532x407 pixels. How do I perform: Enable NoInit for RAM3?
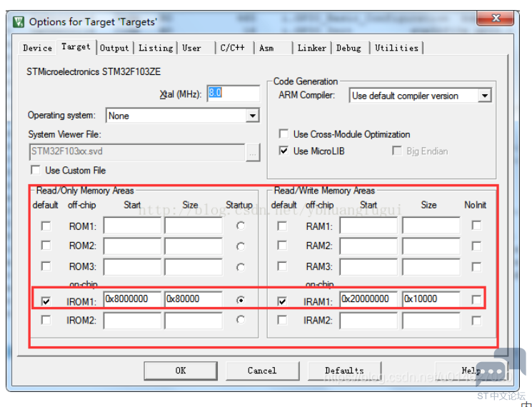pos(476,267)
